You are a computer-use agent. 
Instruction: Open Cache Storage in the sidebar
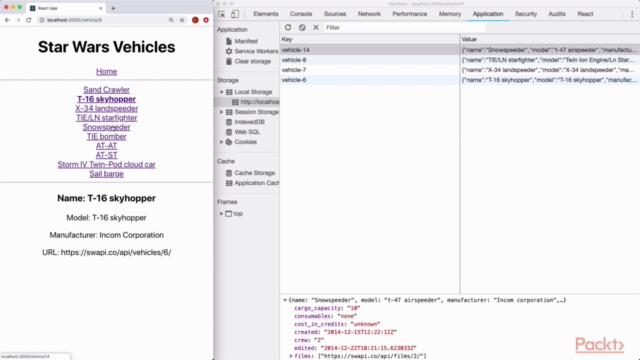(x=250, y=173)
